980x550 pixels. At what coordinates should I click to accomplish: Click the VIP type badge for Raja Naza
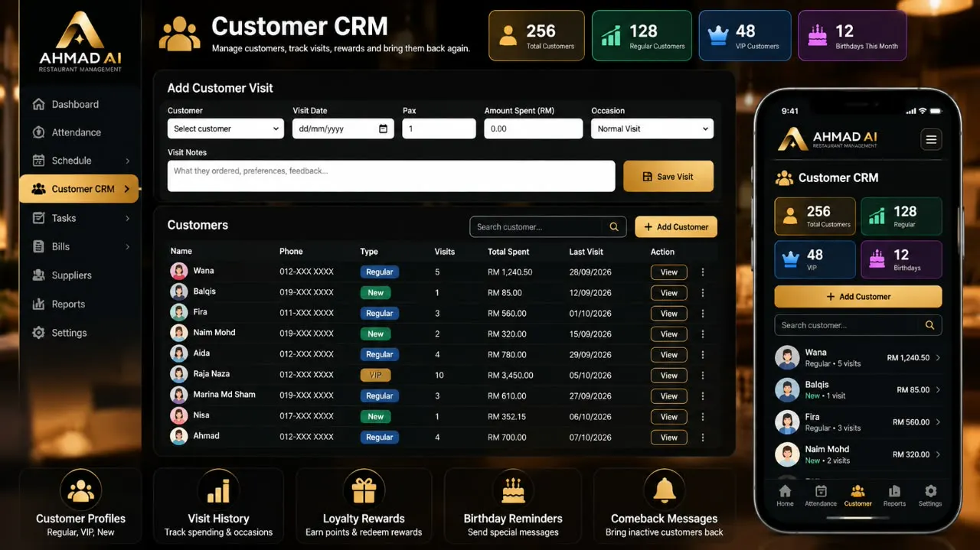click(375, 376)
